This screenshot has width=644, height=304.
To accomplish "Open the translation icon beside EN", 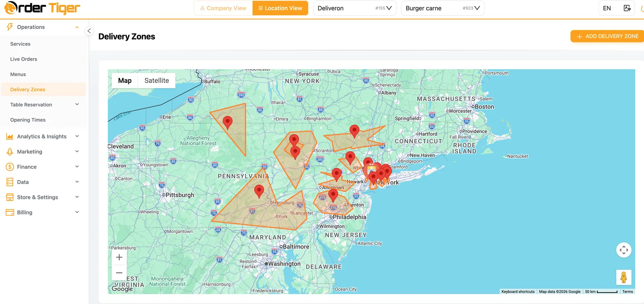I will point(627,8).
